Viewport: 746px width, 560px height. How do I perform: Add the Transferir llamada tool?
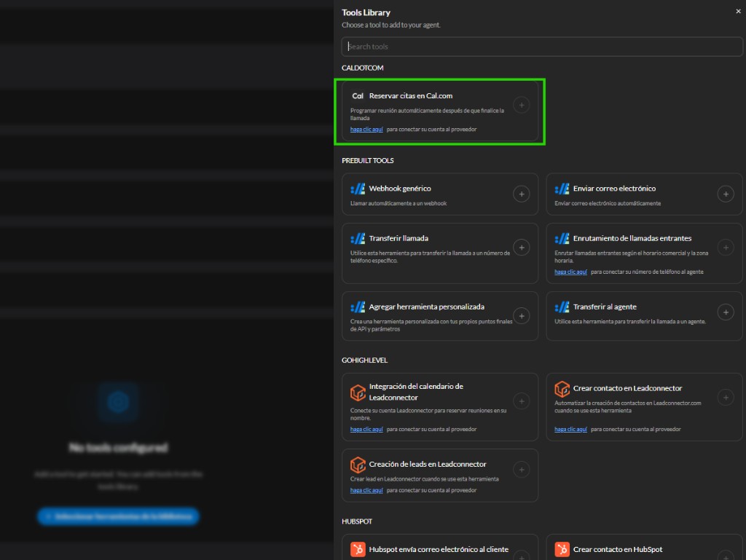click(x=522, y=248)
